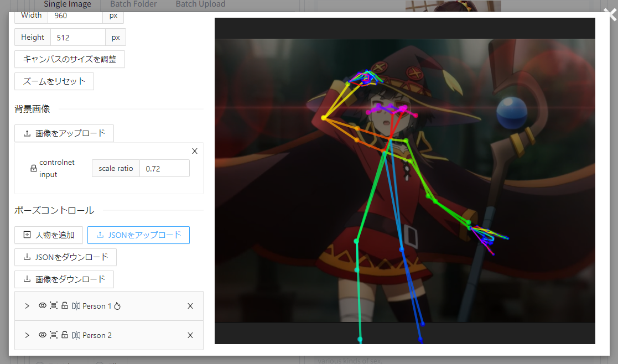Click the キャンバスのサイズを調整 button
Screen dimensions: 618x364
click(70, 59)
